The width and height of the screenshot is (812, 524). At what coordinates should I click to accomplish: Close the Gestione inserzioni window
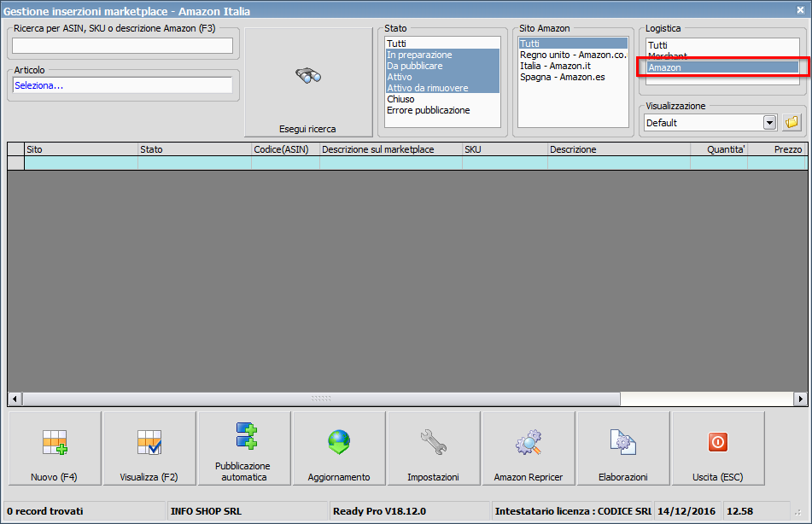pos(800,10)
